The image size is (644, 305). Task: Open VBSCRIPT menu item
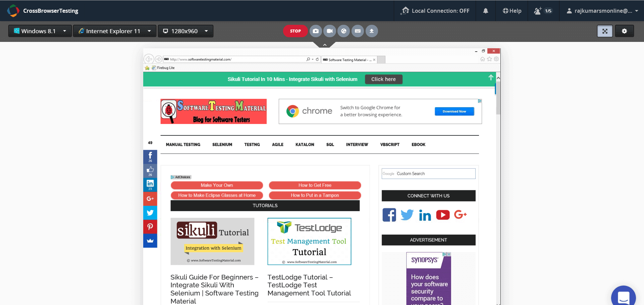click(390, 144)
